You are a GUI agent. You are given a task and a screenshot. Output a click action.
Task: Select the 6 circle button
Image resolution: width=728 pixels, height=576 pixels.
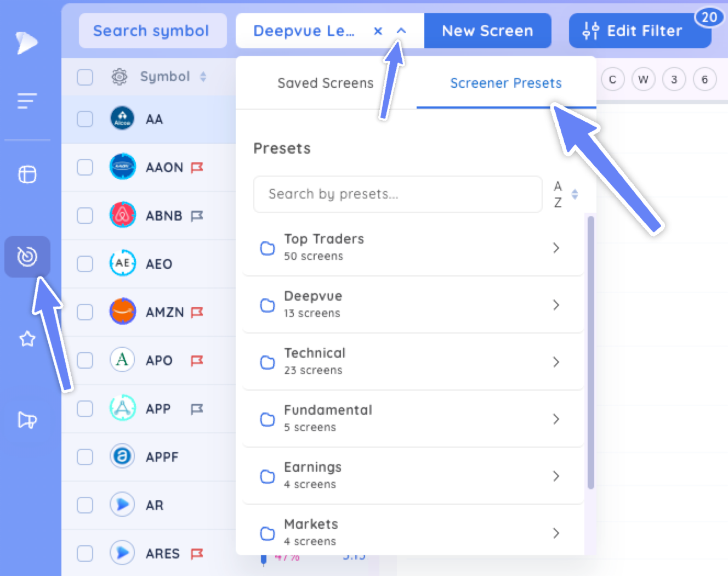pos(705,80)
